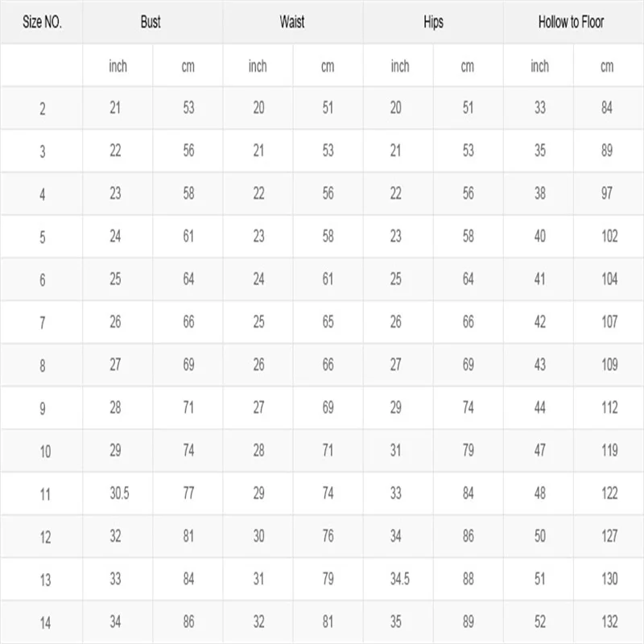Click the 88 cm hips cell

pyautogui.click(x=469, y=579)
